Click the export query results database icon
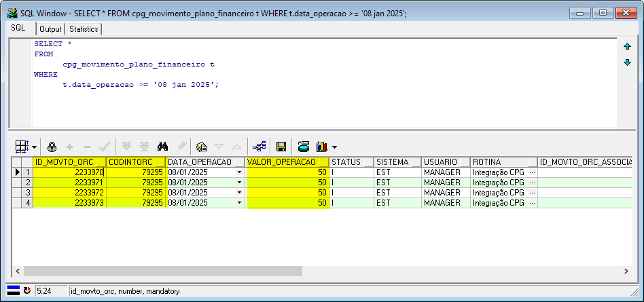 click(x=304, y=146)
